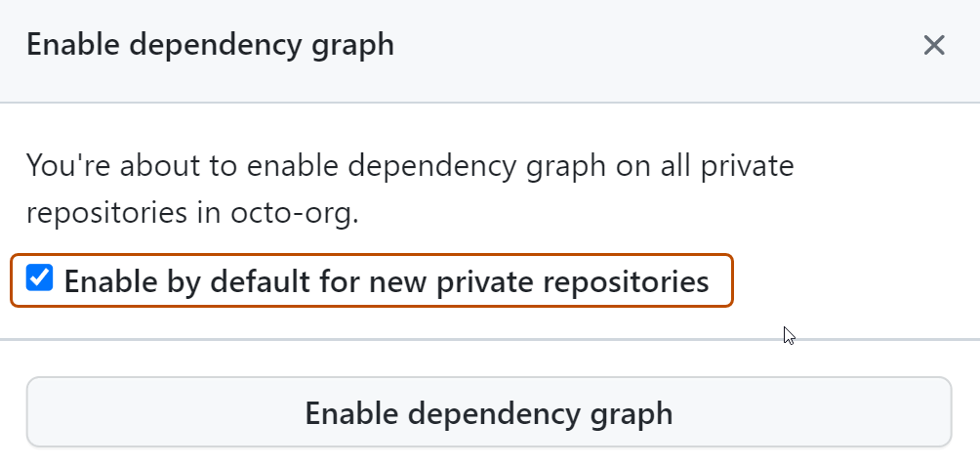Click the dialog title Enable dependency graph

pyautogui.click(x=210, y=45)
